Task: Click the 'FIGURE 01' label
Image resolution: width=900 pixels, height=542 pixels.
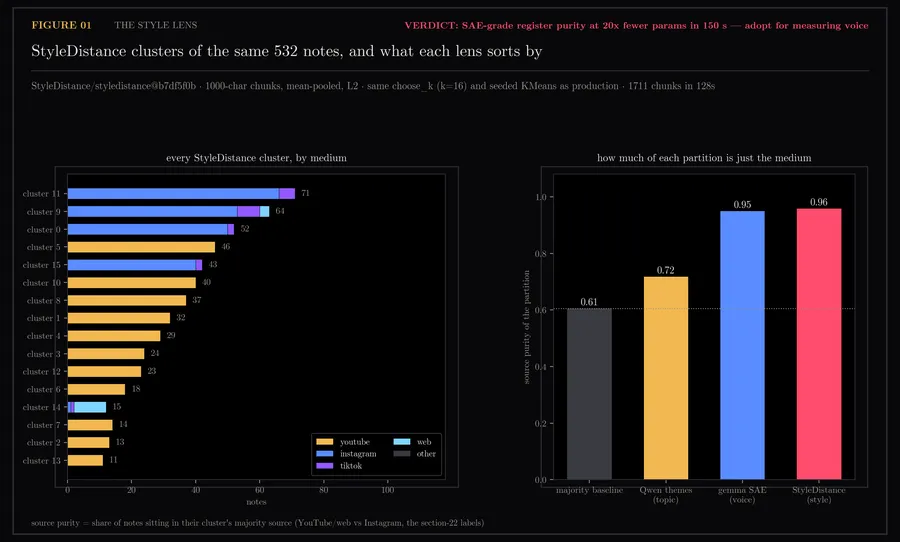Action: click(x=61, y=25)
